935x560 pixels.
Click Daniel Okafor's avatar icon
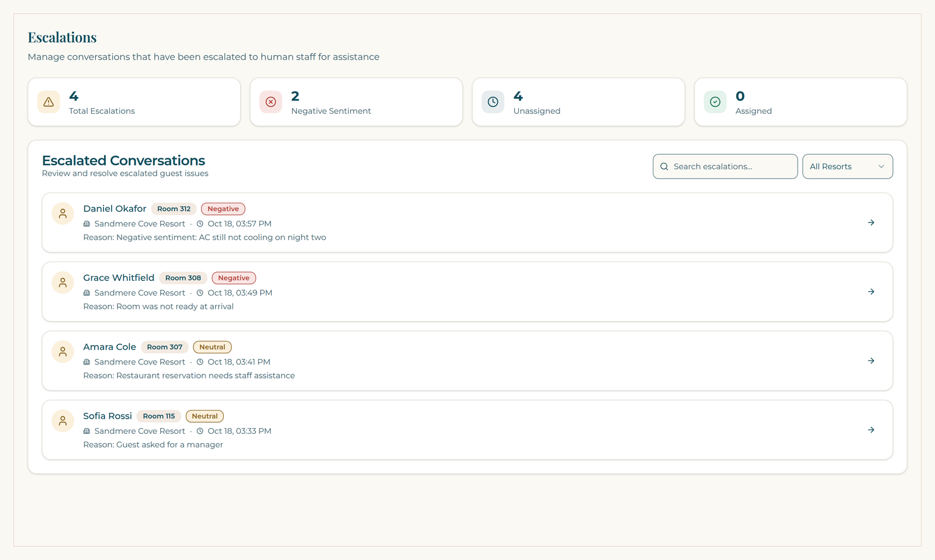point(63,214)
